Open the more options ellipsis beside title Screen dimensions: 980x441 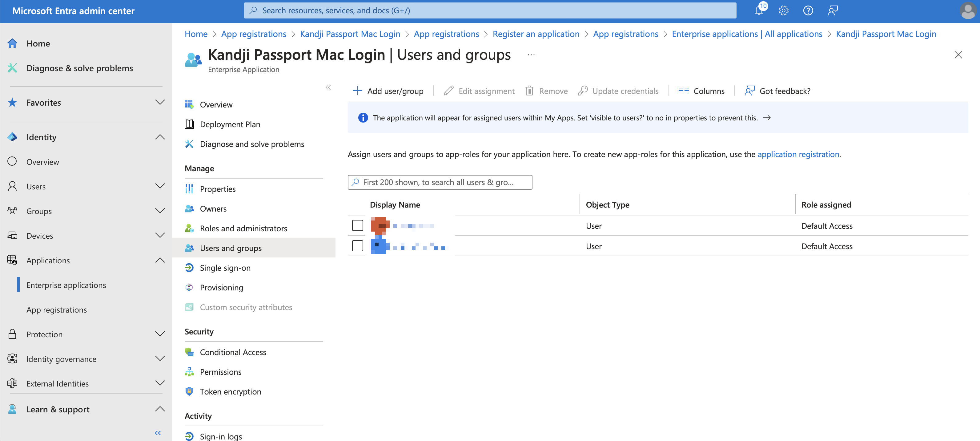[531, 55]
